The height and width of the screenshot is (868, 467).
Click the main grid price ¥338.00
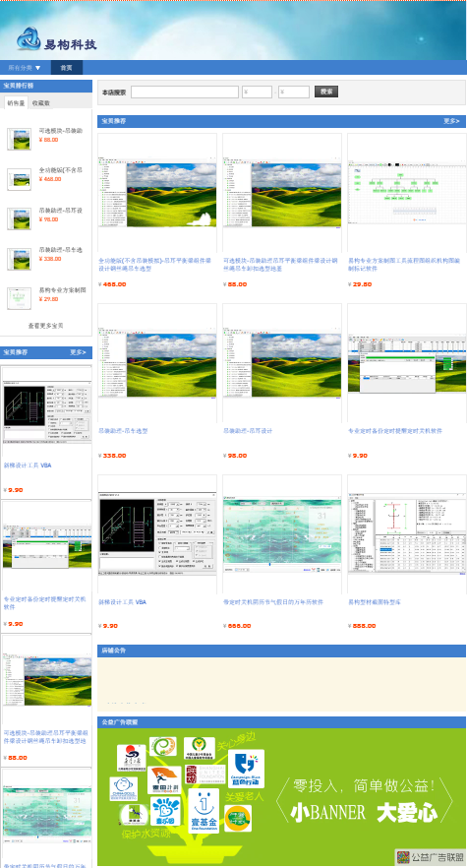click(x=112, y=456)
